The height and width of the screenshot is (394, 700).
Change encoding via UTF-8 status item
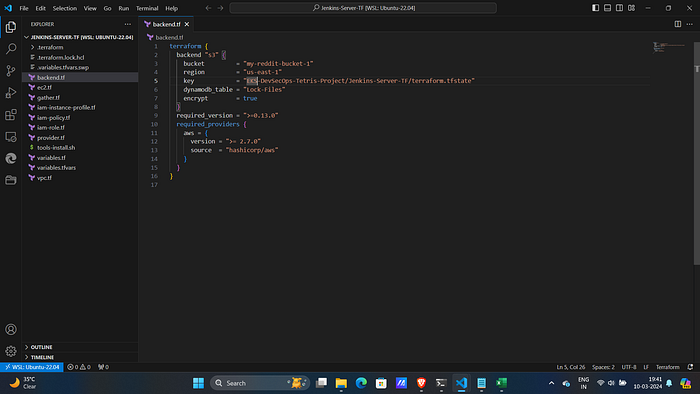(629, 367)
